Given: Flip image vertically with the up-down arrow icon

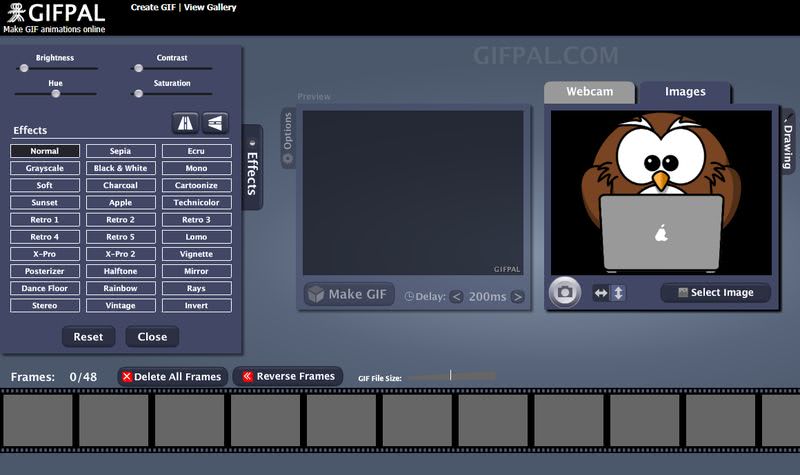Looking at the screenshot, I should tap(617, 293).
